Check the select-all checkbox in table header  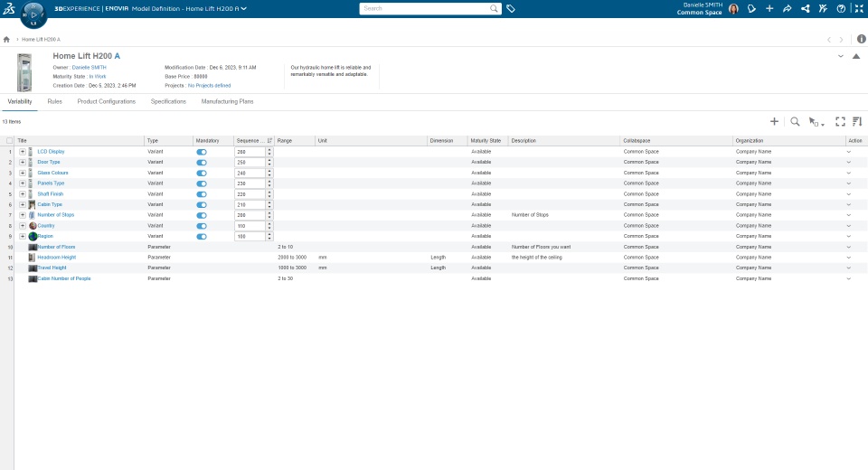(x=9, y=141)
